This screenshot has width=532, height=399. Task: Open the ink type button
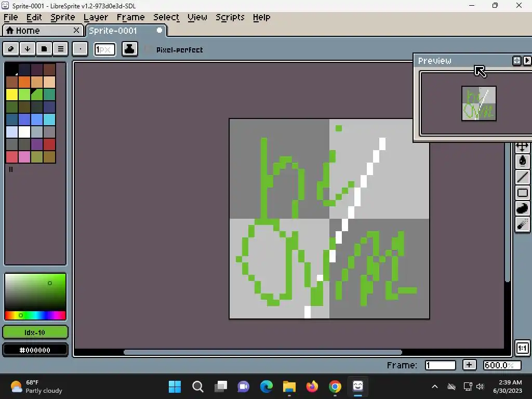(x=129, y=49)
